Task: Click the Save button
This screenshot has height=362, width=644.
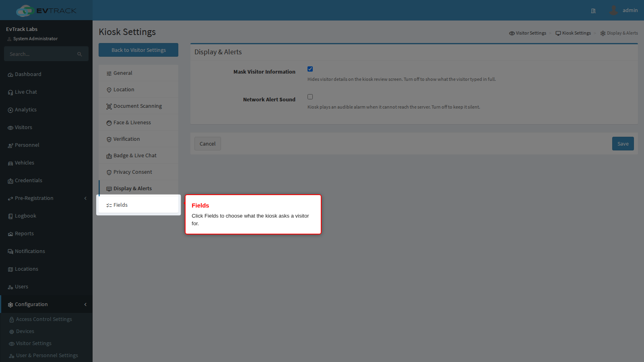Action: coord(623,144)
